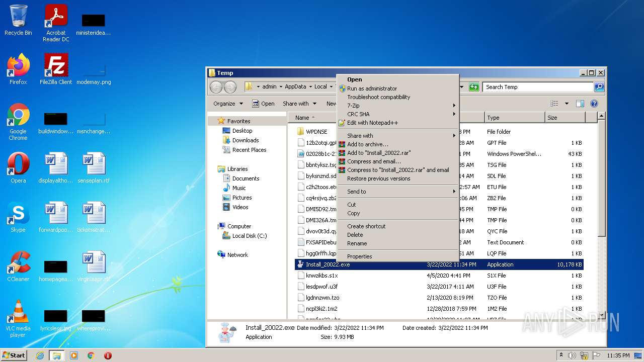Choose Delete in context menu
The image size is (644, 362).
pyautogui.click(x=397, y=235)
